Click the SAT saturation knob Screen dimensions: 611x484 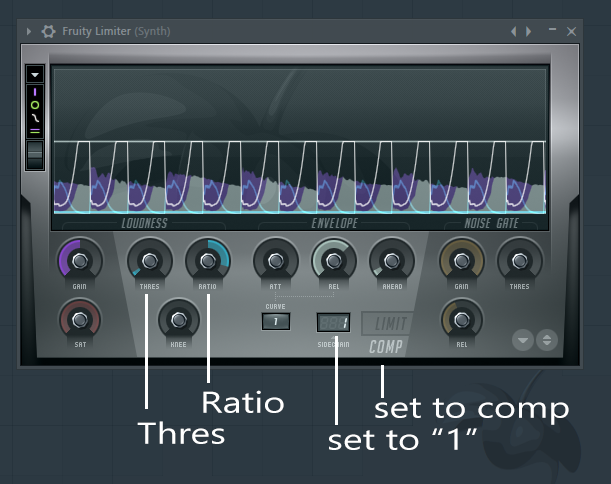[80, 320]
